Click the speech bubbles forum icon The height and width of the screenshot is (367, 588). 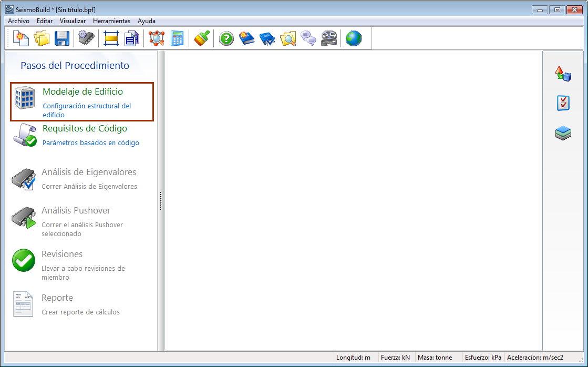coord(308,38)
